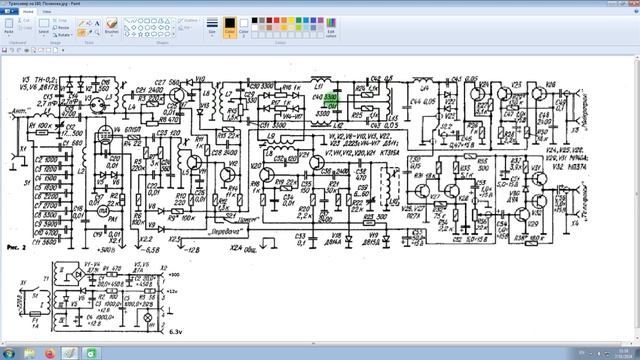Pick the purple palette color
640x360 pixels.
coord(321,20)
